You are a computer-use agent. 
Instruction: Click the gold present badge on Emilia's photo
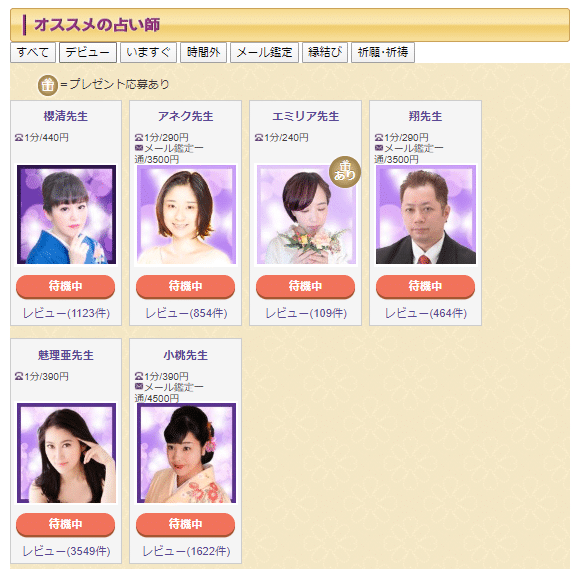[x=345, y=172]
